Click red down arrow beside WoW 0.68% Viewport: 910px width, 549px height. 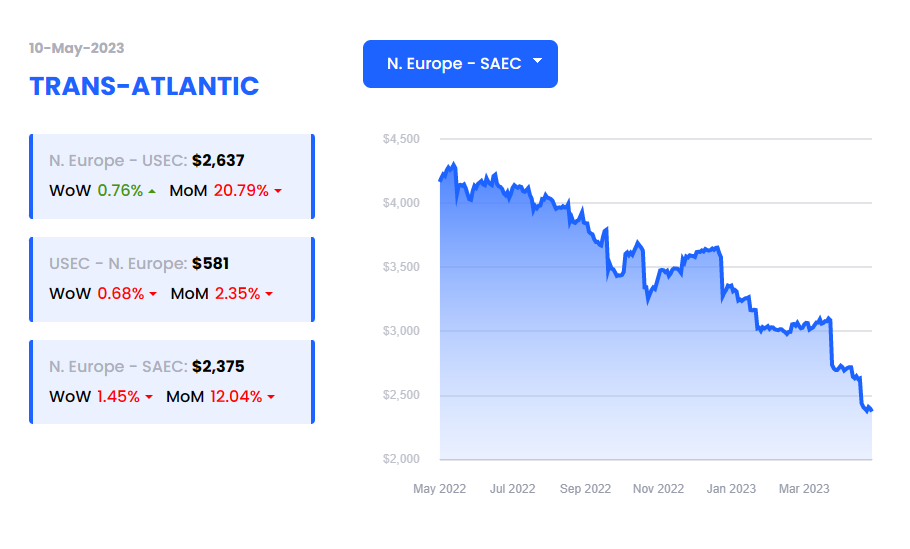pos(153,294)
